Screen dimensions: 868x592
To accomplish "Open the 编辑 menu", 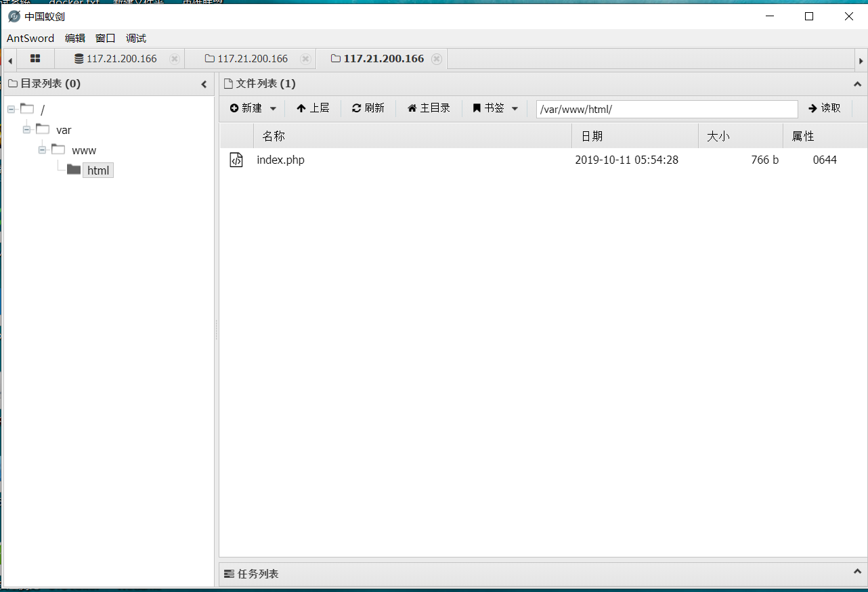I will [75, 38].
